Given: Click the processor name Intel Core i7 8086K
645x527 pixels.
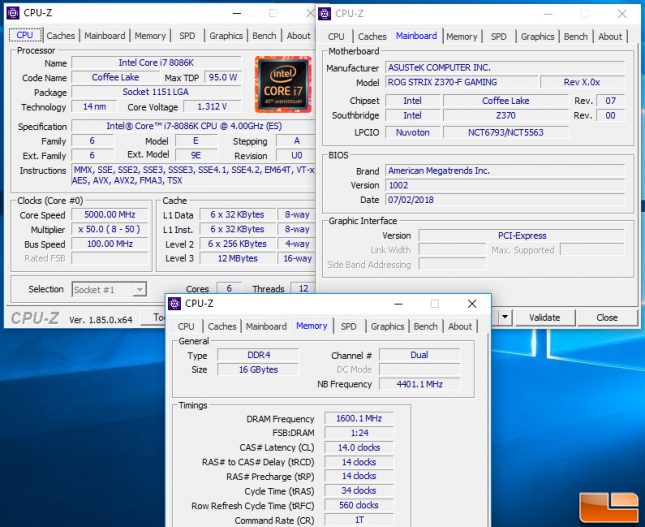Looking at the screenshot, I should [x=156, y=63].
